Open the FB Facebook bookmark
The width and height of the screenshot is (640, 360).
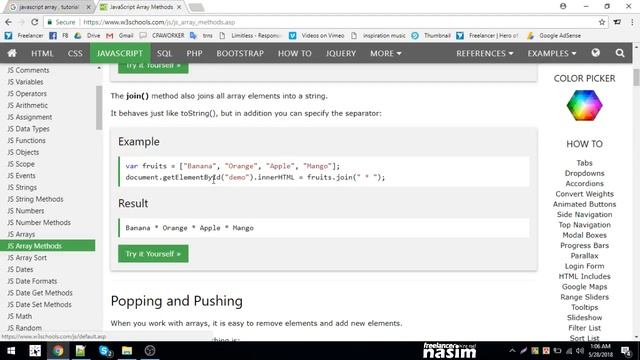59,36
